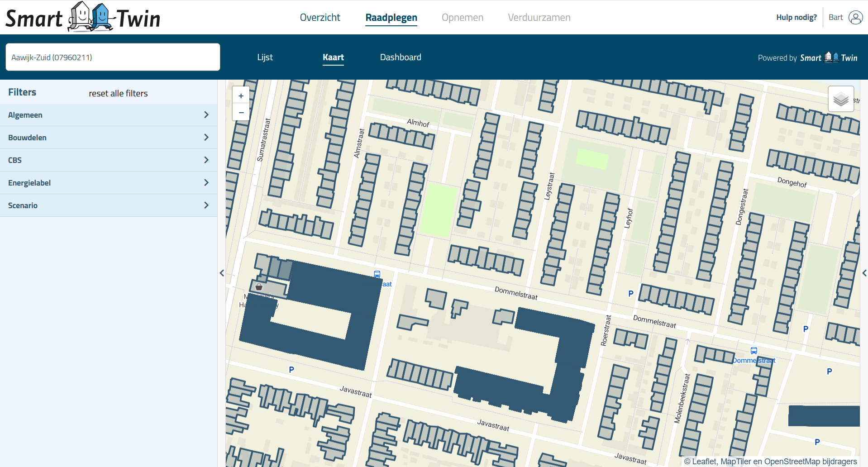The width and height of the screenshot is (868, 467).
Task: Zoom in on the map
Action: click(241, 96)
